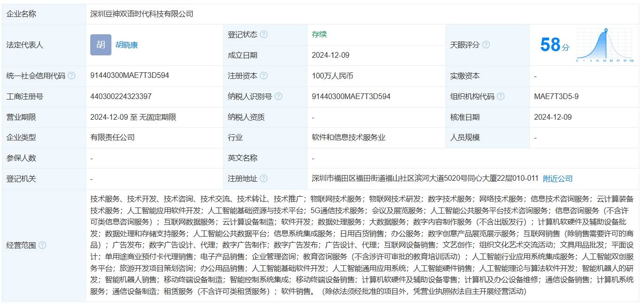Screen dimensions: 644x307
Task: Select the 58分 score value
Action: [x=555, y=45]
